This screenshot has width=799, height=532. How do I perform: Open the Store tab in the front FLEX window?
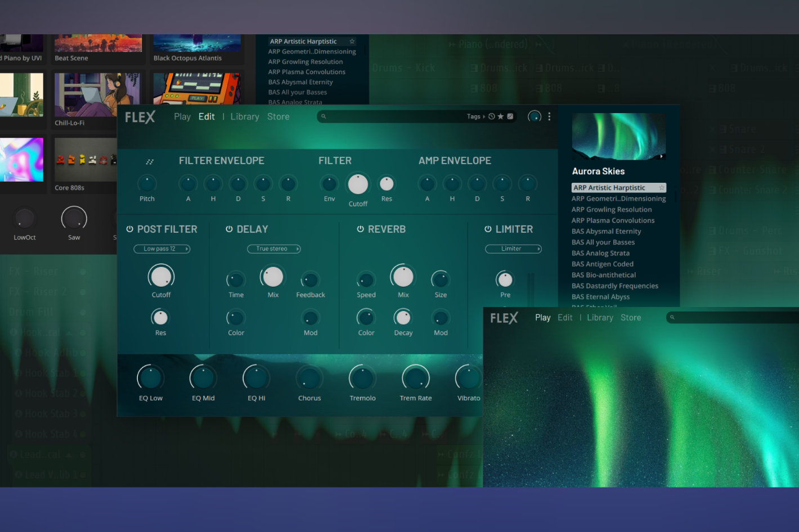click(x=279, y=116)
